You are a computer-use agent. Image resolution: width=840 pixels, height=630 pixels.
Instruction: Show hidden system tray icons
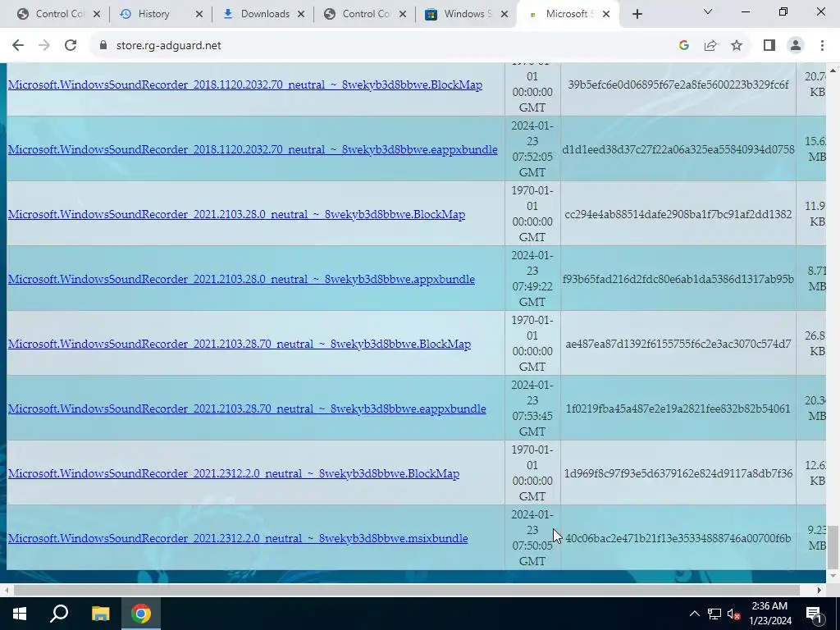pos(694,614)
